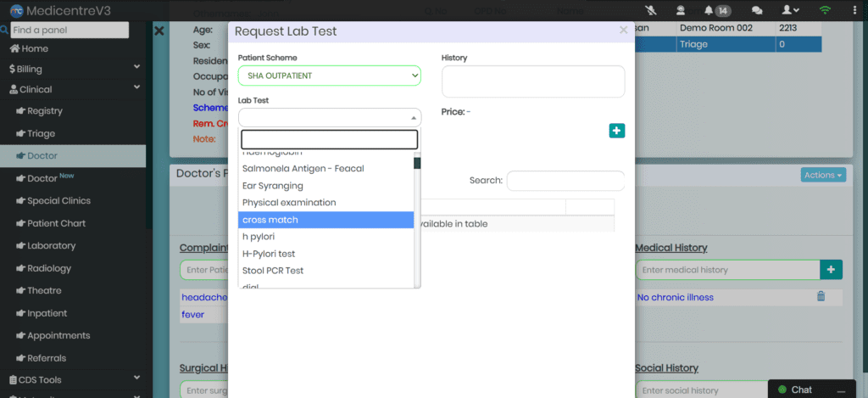Screen dimensions: 868x398
Task: Delete the No chronic illness entry
Action: (x=821, y=296)
